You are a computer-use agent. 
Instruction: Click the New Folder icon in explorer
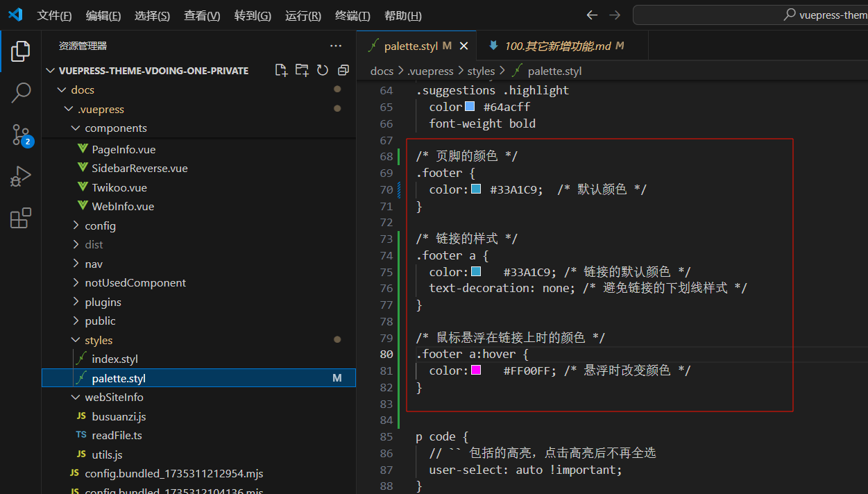click(x=302, y=70)
